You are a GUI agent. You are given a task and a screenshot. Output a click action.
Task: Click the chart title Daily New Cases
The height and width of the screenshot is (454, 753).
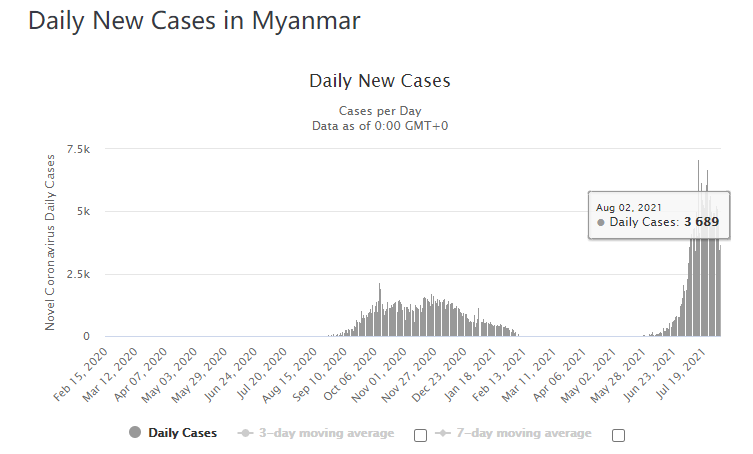[379, 80]
